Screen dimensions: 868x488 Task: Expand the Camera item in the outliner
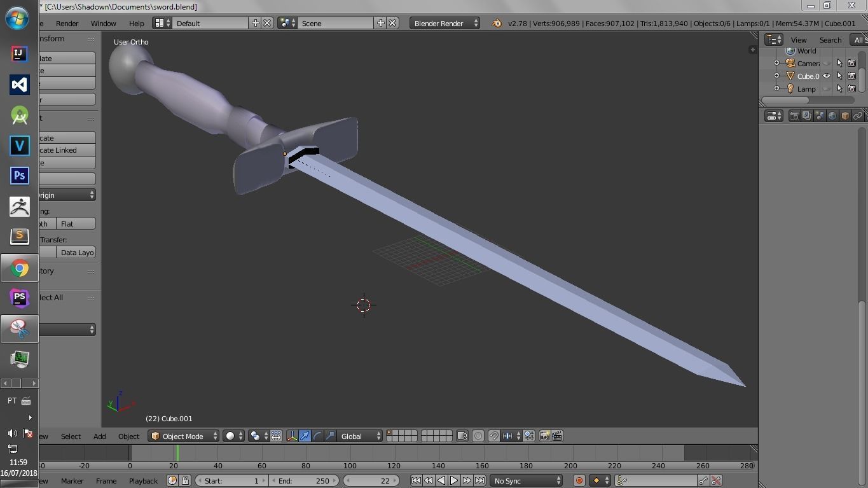coord(776,63)
